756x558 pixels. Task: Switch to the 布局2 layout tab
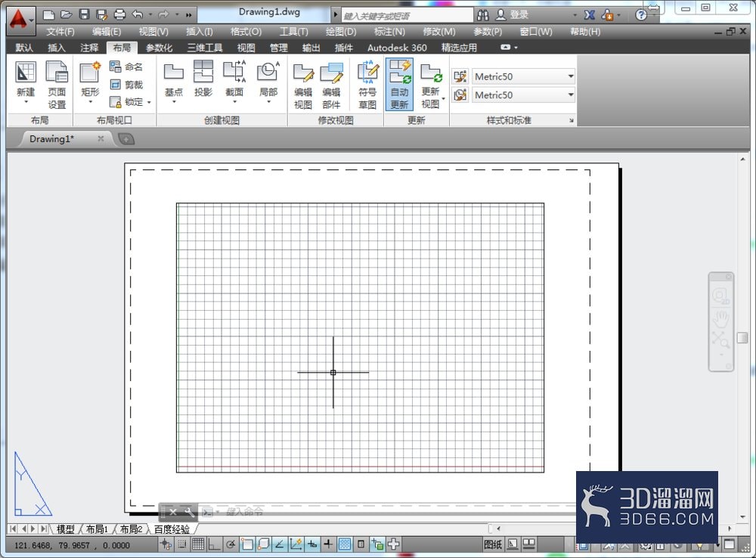click(x=131, y=529)
